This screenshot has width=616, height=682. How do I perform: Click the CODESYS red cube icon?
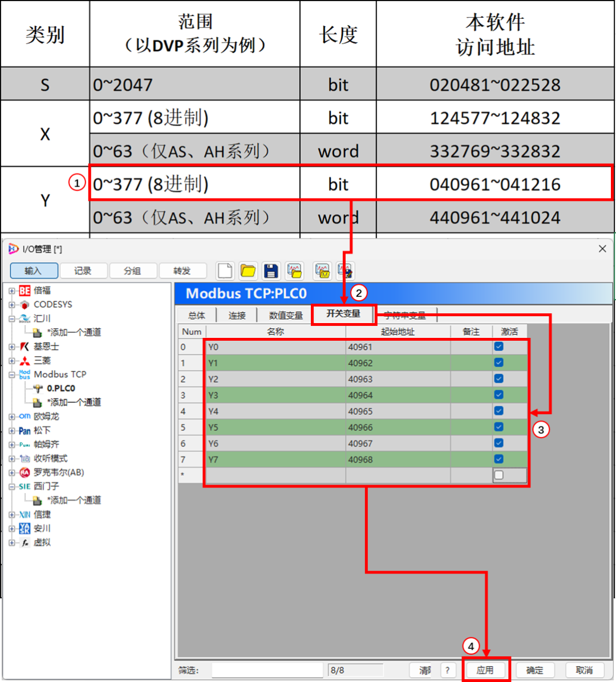(x=25, y=304)
